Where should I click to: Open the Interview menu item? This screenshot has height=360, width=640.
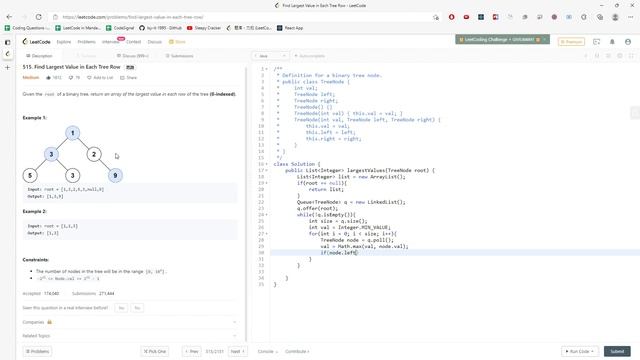[110, 42]
